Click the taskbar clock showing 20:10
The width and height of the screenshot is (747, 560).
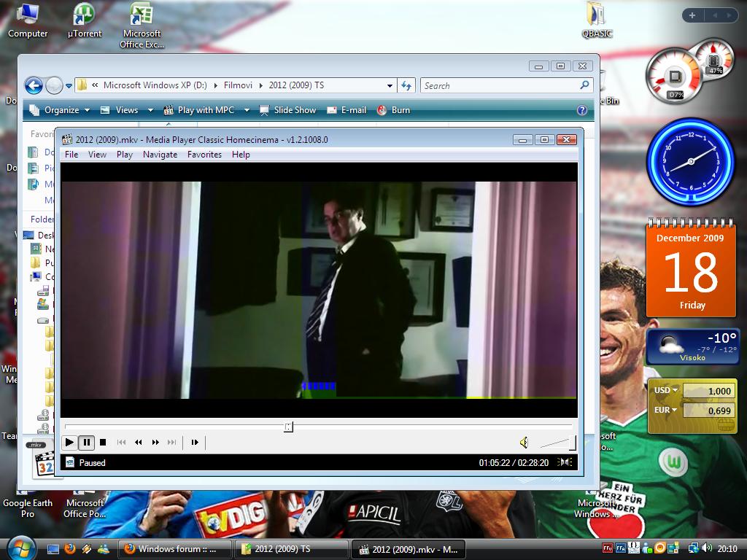click(727, 548)
